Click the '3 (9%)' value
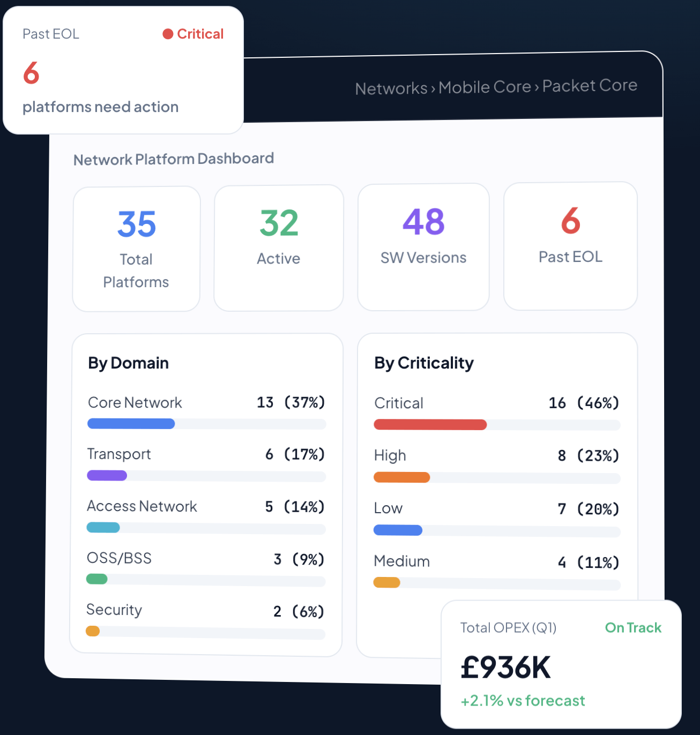700x735 pixels. coord(299,559)
